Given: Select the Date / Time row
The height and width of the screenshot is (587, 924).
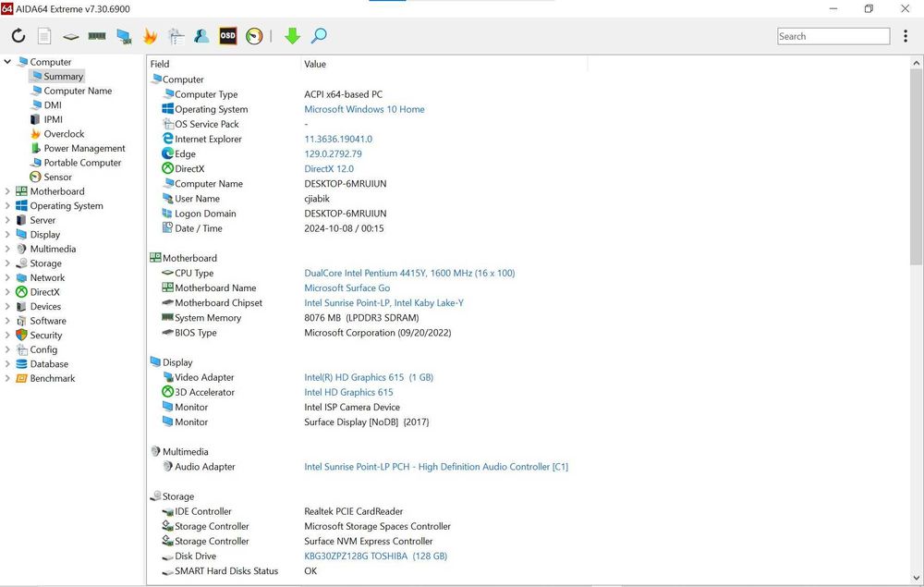Looking at the screenshot, I should click(x=367, y=228).
